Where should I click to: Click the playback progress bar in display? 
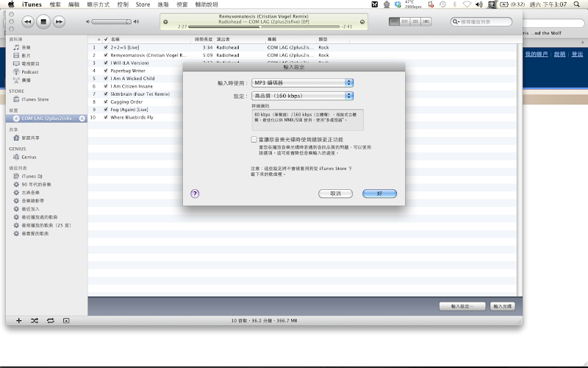[x=264, y=26]
